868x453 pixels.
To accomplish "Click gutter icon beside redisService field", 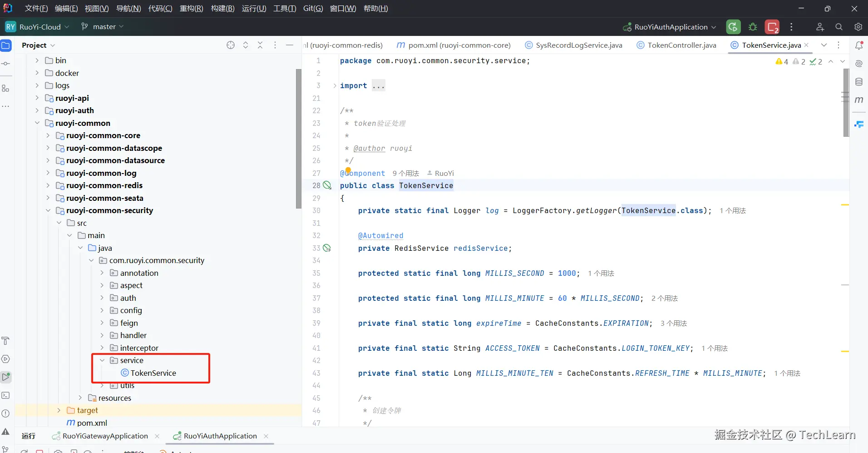I will [x=327, y=248].
